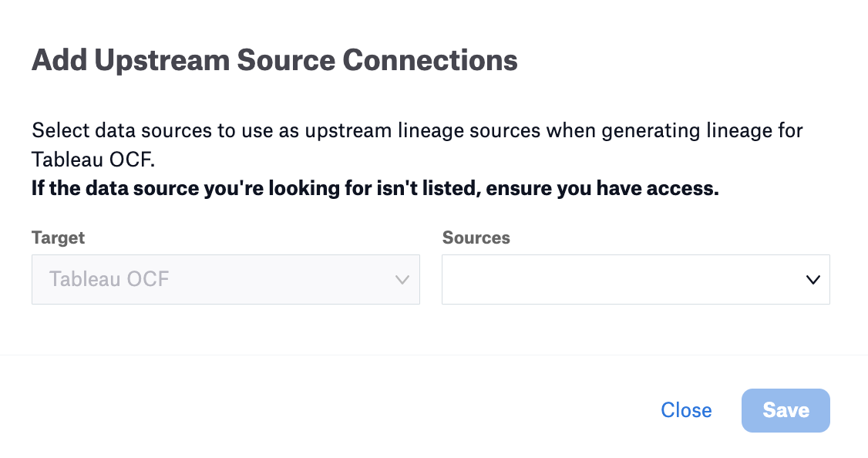Click the Tableau OCF name in the description
868x458 pixels.
(93, 160)
